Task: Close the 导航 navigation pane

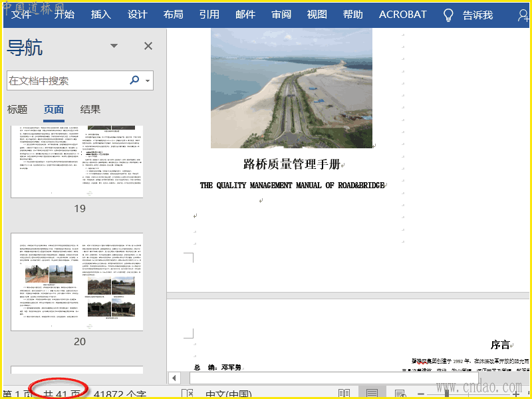Action: [148, 46]
